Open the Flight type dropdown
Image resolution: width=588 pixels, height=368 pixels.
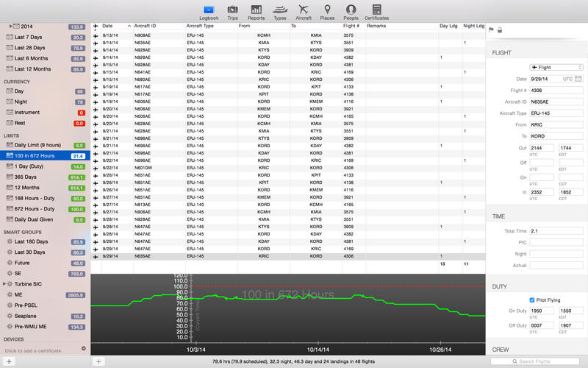[556, 67]
